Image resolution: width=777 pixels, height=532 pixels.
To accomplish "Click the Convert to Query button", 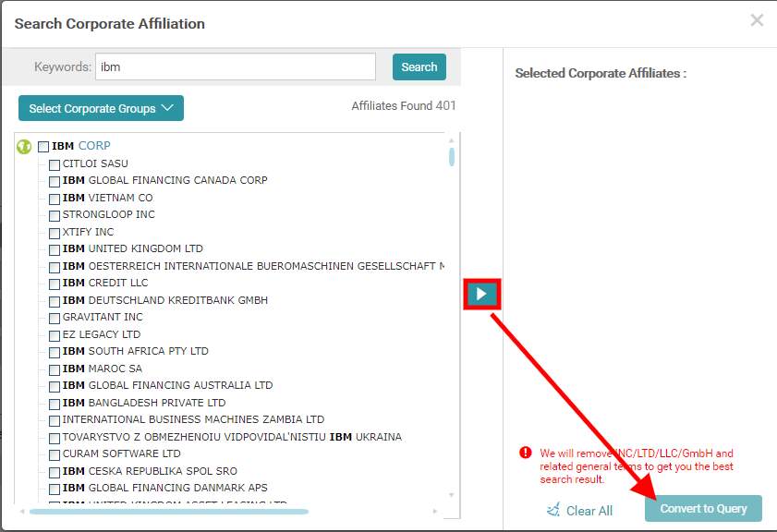I will click(703, 509).
